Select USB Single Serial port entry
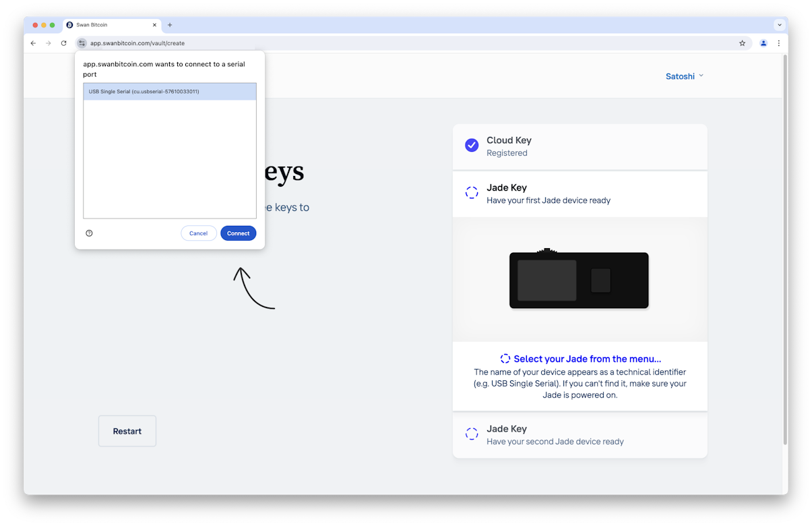This screenshot has width=812, height=526. pos(170,92)
